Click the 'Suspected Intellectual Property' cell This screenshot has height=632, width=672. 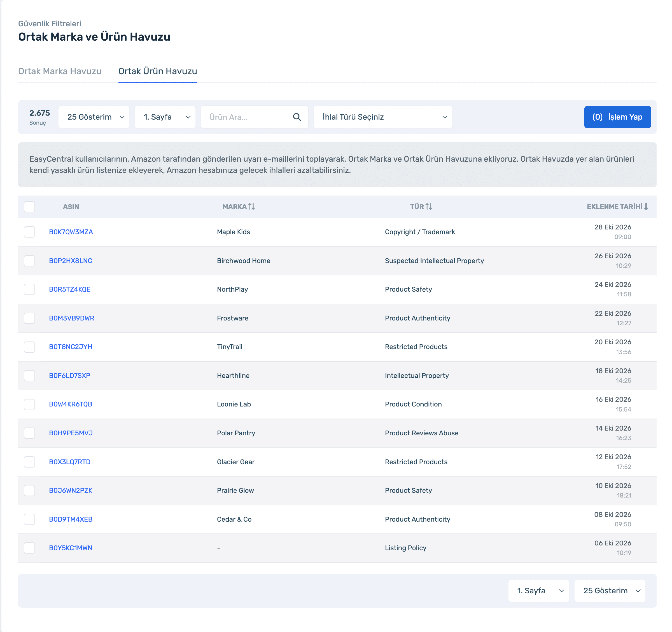tap(434, 261)
